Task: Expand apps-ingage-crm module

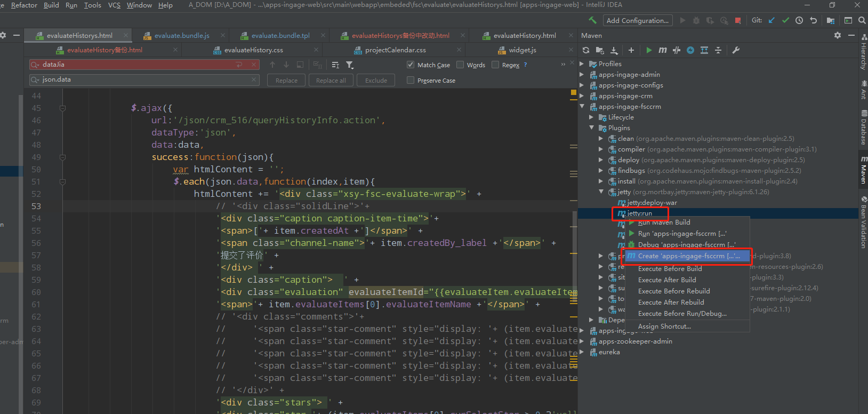Action: coord(582,96)
